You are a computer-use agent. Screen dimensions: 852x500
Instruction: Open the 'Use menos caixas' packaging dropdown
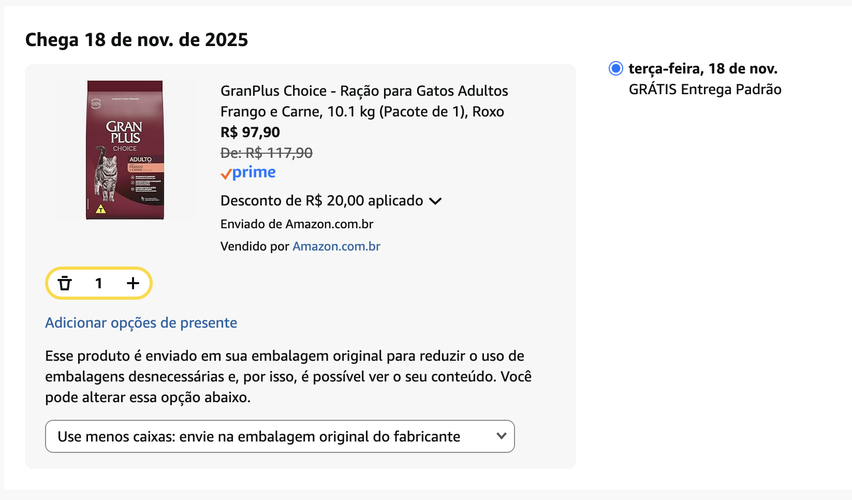(280, 437)
